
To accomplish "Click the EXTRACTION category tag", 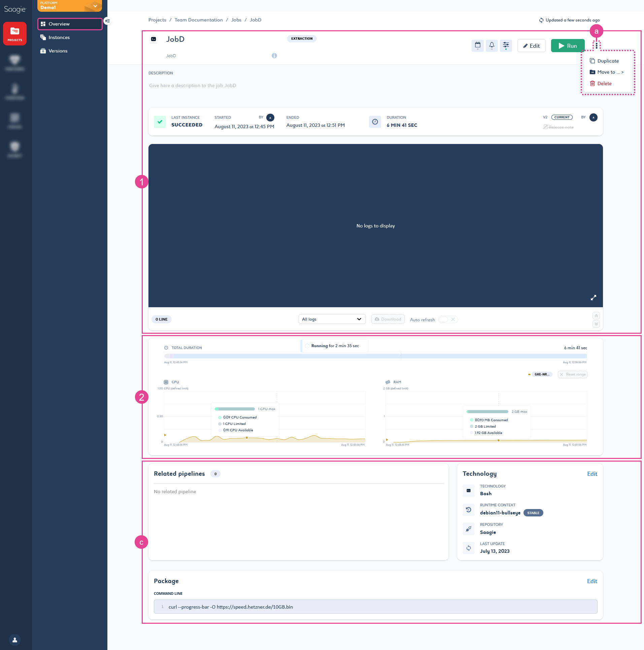I will point(302,39).
